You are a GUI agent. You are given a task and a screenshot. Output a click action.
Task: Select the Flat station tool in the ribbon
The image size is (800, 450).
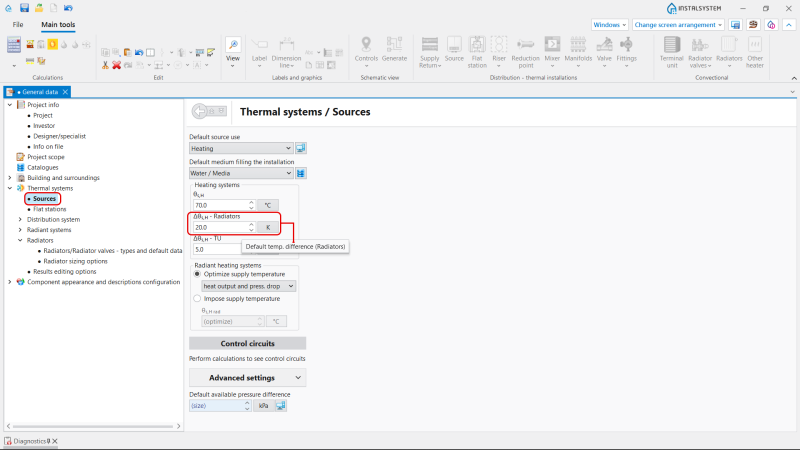click(x=477, y=52)
